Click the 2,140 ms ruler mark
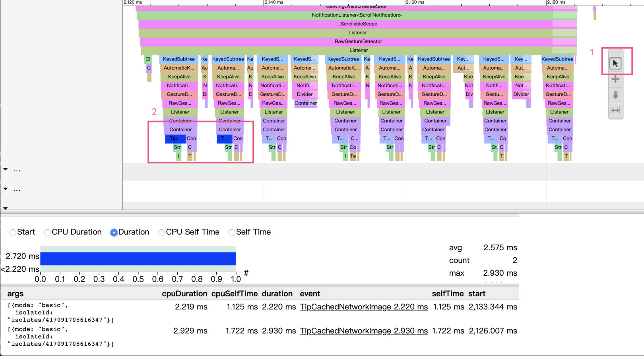 (x=274, y=2)
